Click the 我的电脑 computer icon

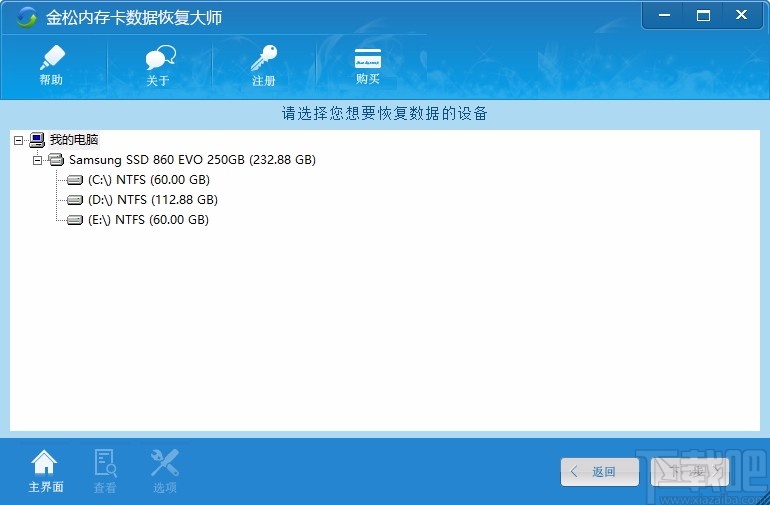pyautogui.click(x=37, y=140)
